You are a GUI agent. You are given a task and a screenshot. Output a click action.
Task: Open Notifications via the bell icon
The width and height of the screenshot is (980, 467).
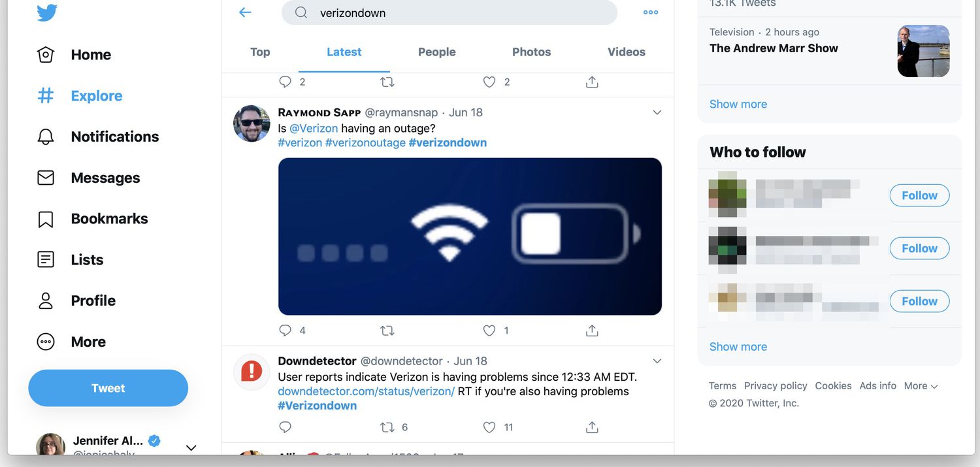tap(46, 137)
